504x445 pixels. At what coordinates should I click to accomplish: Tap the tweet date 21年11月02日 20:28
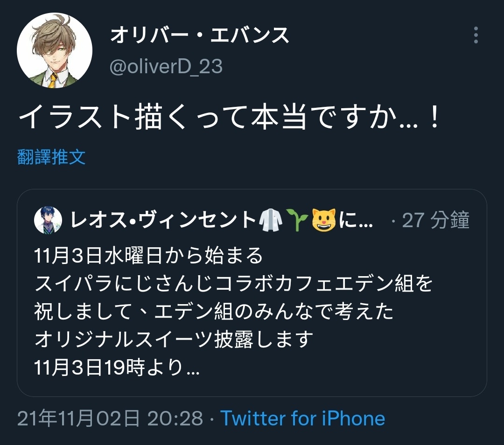point(110,418)
